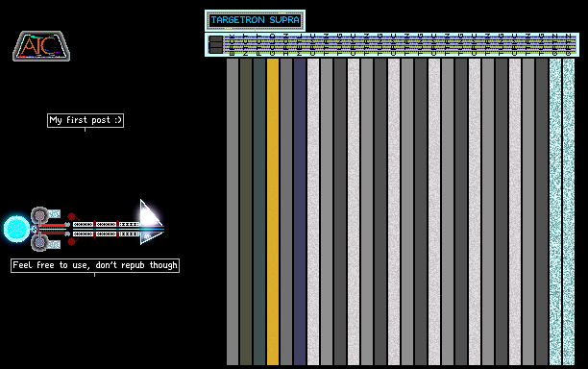Click the gray BRCK material strip
This screenshot has height=369, width=588.
pos(233,211)
